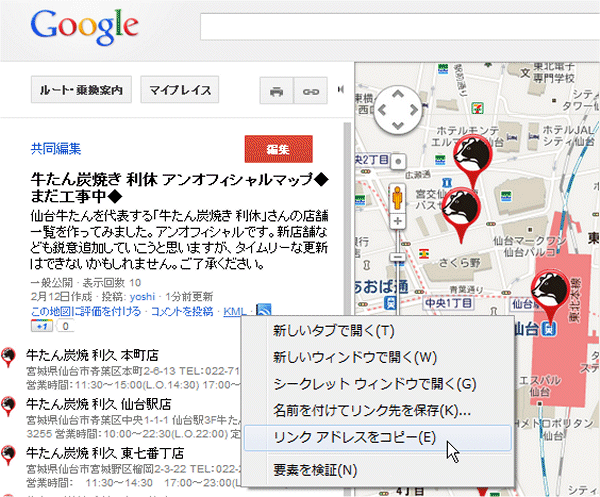The width and height of the screenshot is (600, 497).
Task: Collapse the left side panel arrow
Action: point(341,90)
